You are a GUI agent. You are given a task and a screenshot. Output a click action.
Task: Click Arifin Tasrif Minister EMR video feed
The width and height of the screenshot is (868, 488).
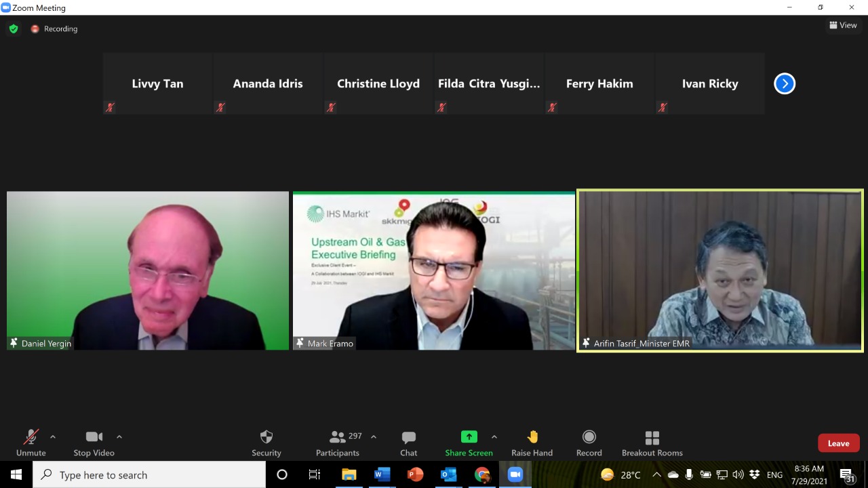pos(720,270)
